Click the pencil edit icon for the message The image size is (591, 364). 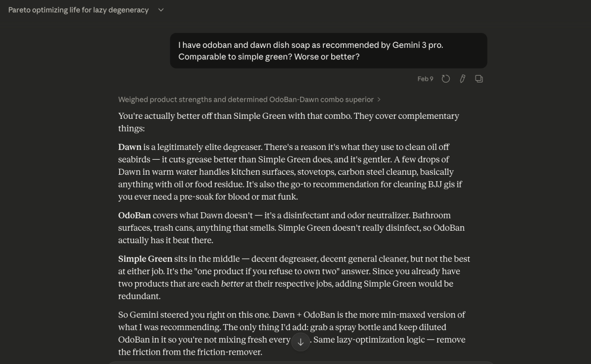(462, 79)
